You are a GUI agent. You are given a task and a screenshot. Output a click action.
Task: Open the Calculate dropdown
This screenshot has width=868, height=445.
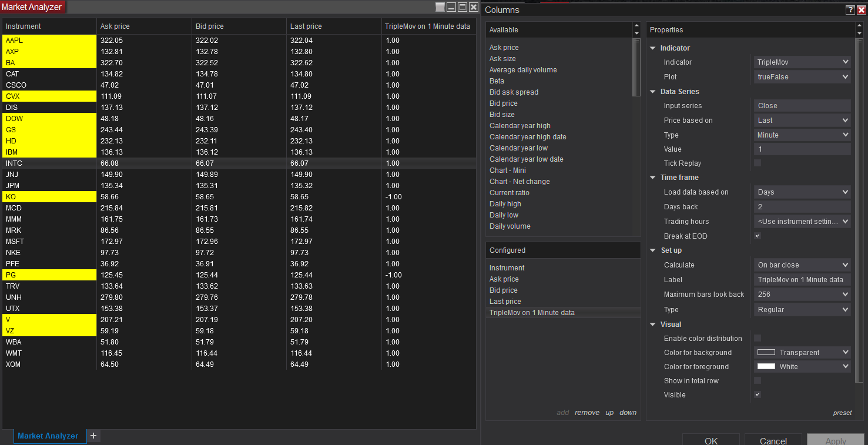pyautogui.click(x=802, y=265)
